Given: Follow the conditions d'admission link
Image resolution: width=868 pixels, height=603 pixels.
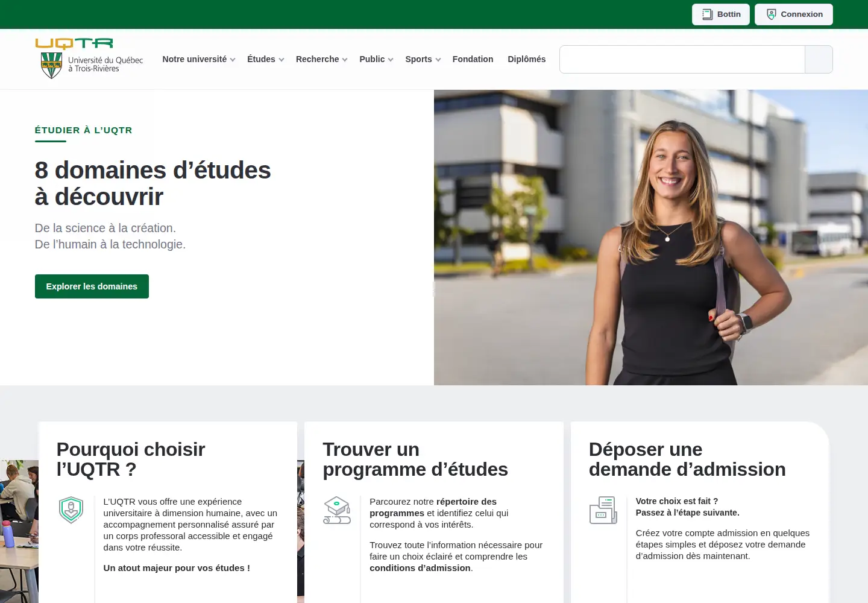Looking at the screenshot, I should 420,568.
